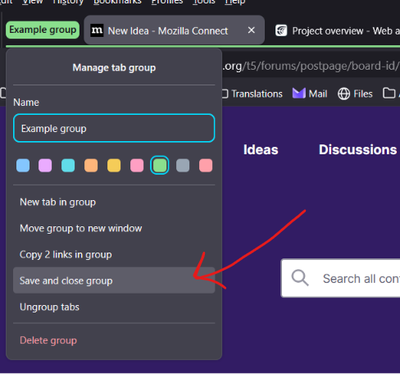Open the Translations bookmark
Image resolution: width=400 pixels, height=374 pixels.
[252, 94]
